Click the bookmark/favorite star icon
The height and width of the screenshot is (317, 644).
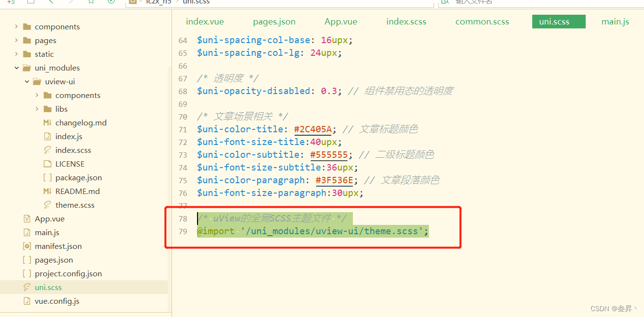point(91,2)
